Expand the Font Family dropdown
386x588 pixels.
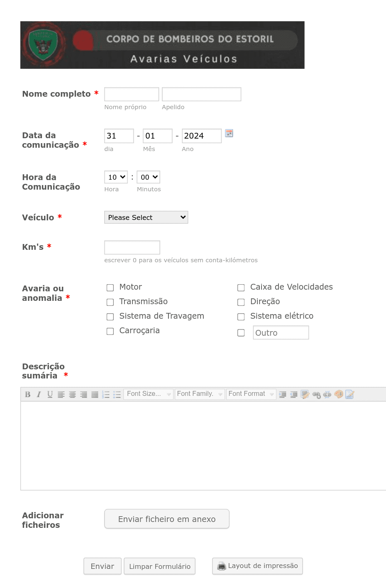tap(200, 394)
